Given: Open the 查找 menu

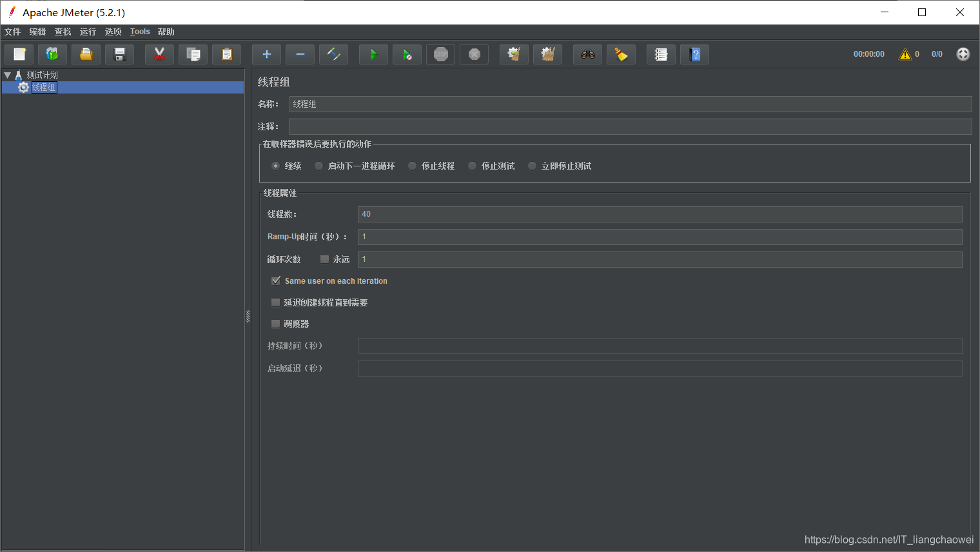Looking at the screenshot, I should 63,32.
